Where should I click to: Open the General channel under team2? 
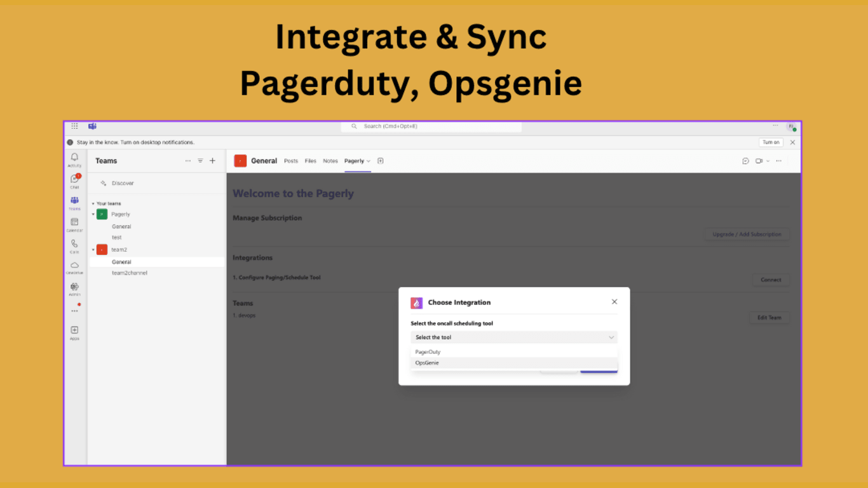click(x=121, y=262)
